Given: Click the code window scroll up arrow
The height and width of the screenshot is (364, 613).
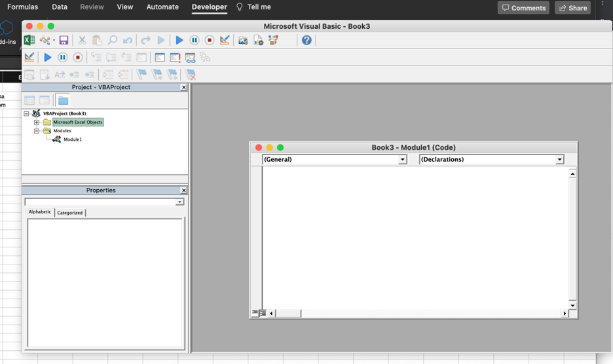Looking at the screenshot, I should (x=572, y=173).
